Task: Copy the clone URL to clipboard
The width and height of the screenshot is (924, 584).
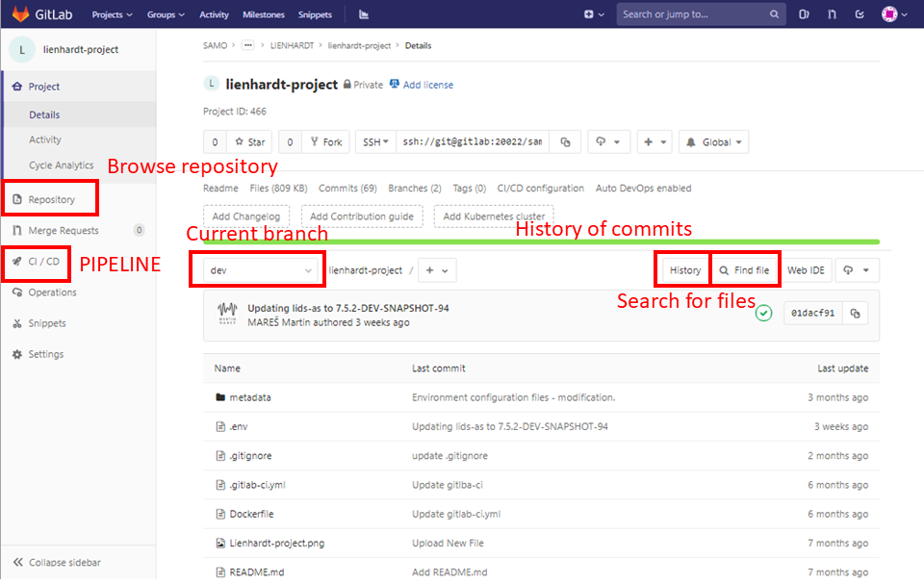Action: pyautogui.click(x=565, y=142)
